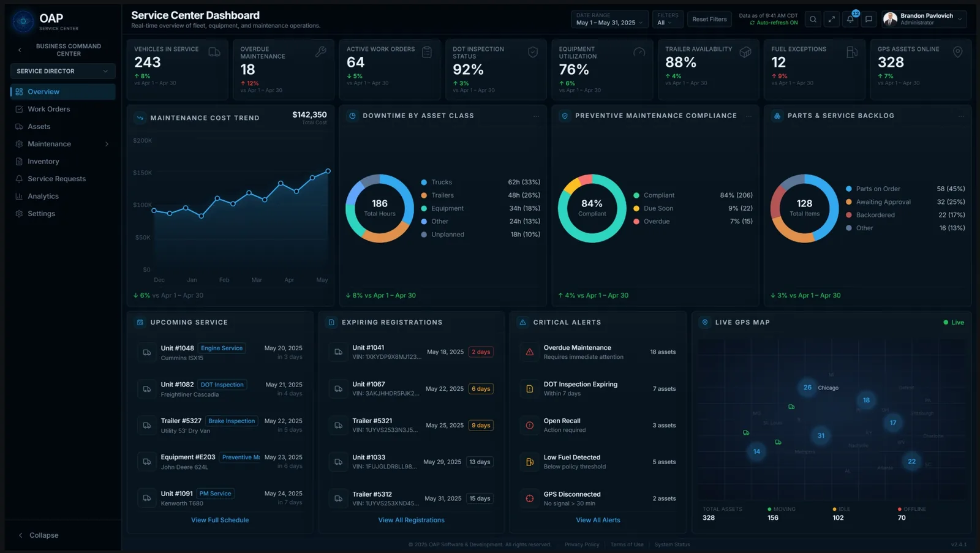
Task: Collapse the sidebar with Collapse button
Action: 39,535
